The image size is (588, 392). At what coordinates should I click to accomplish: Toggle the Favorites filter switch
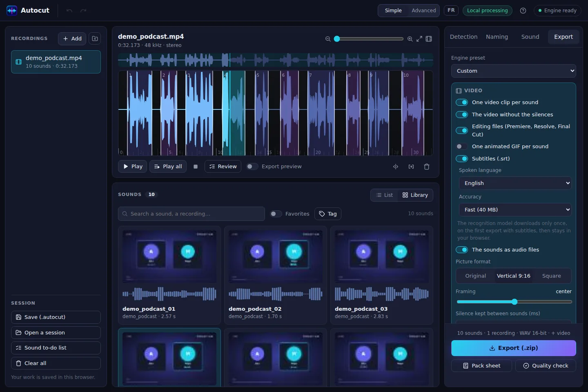[276, 214]
